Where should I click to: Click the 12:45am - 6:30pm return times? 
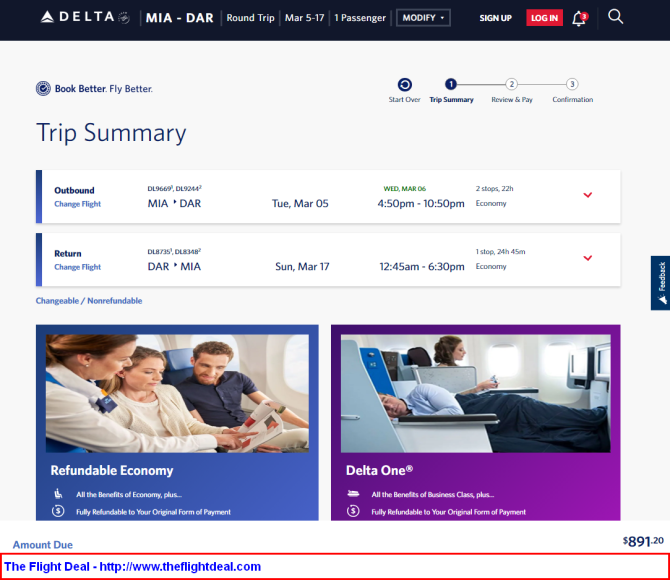tap(422, 267)
